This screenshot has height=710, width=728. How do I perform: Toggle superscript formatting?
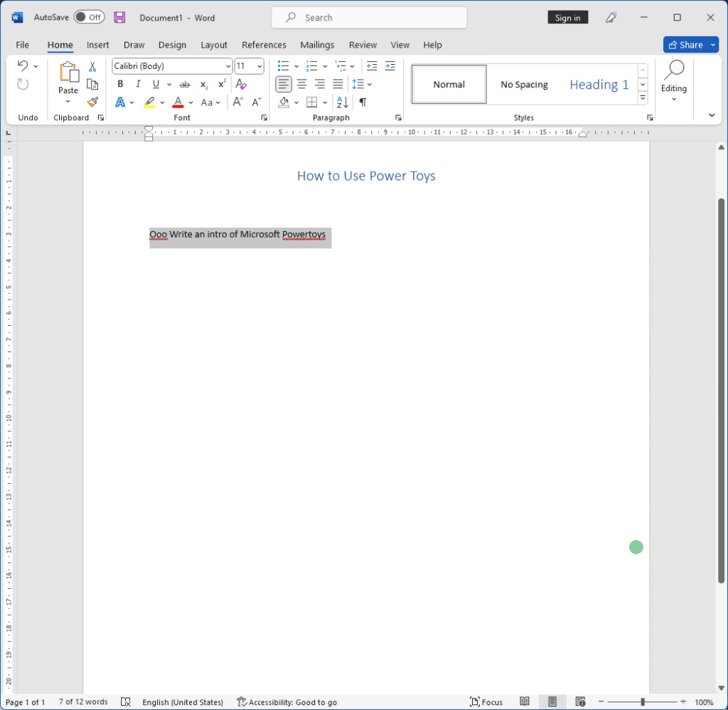pos(222,84)
